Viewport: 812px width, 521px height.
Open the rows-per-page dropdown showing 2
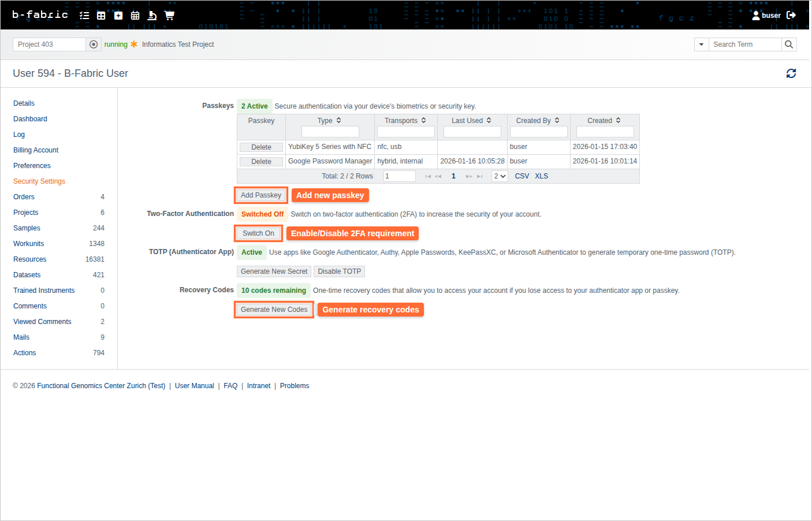point(500,176)
